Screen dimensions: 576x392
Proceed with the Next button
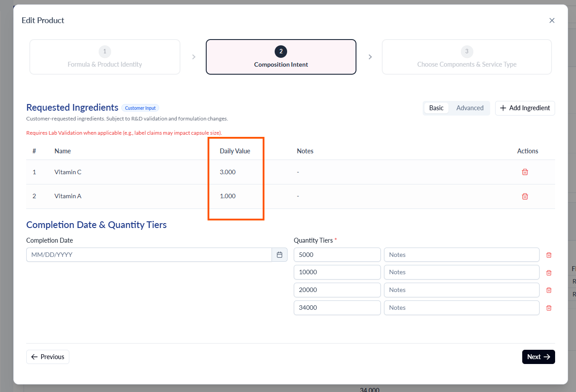[x=539, y=357]
